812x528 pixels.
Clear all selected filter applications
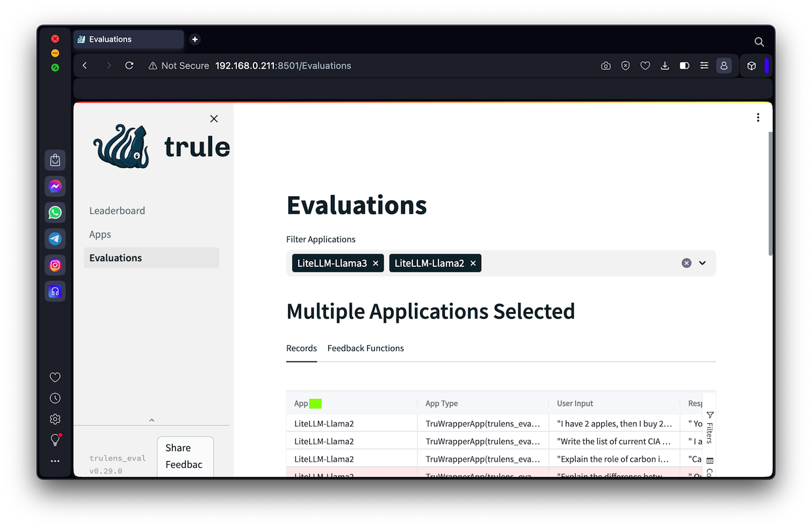tap(686, 263)
